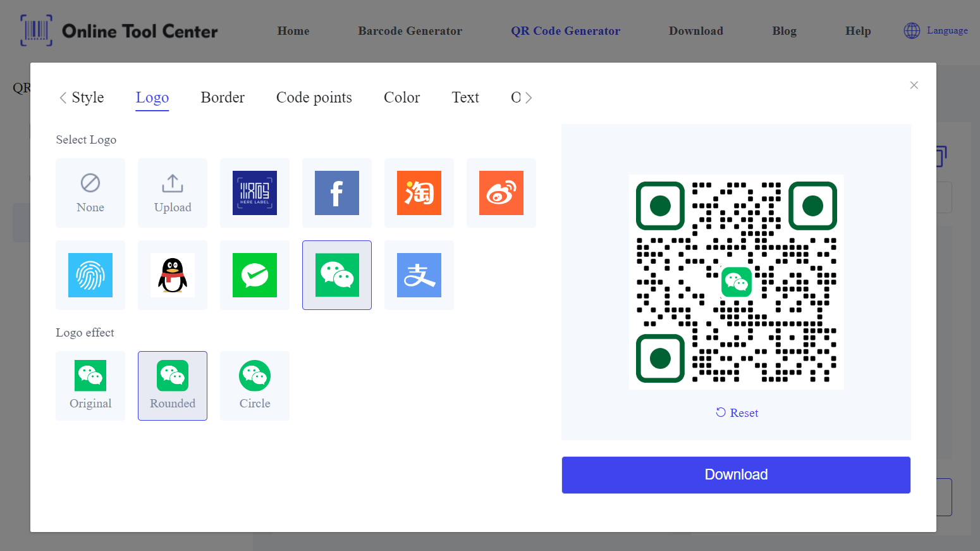Select the Alipay logo

click(419, 275)
